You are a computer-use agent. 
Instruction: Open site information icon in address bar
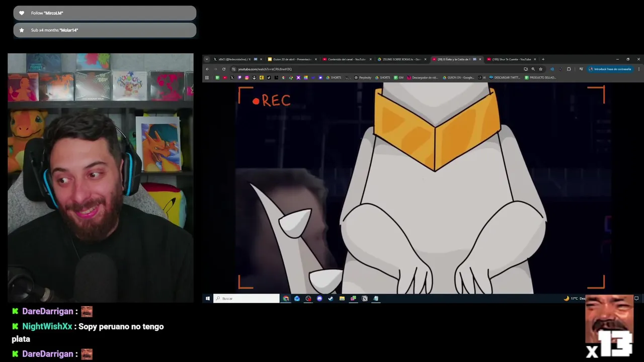233,69
